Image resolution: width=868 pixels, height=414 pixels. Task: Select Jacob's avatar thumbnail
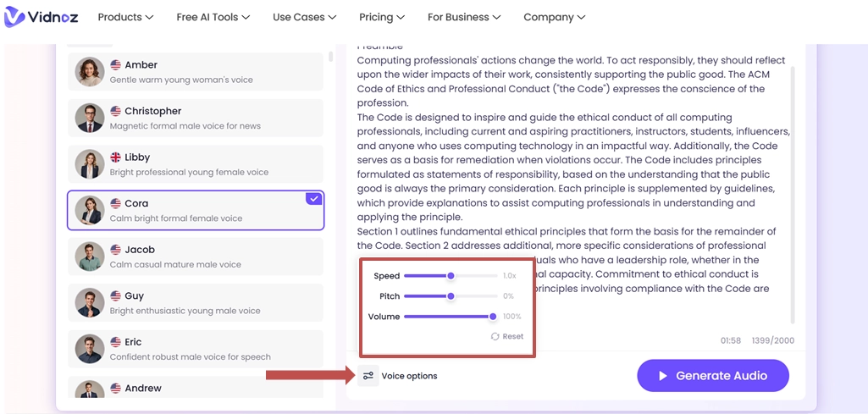tap(90, 257)
